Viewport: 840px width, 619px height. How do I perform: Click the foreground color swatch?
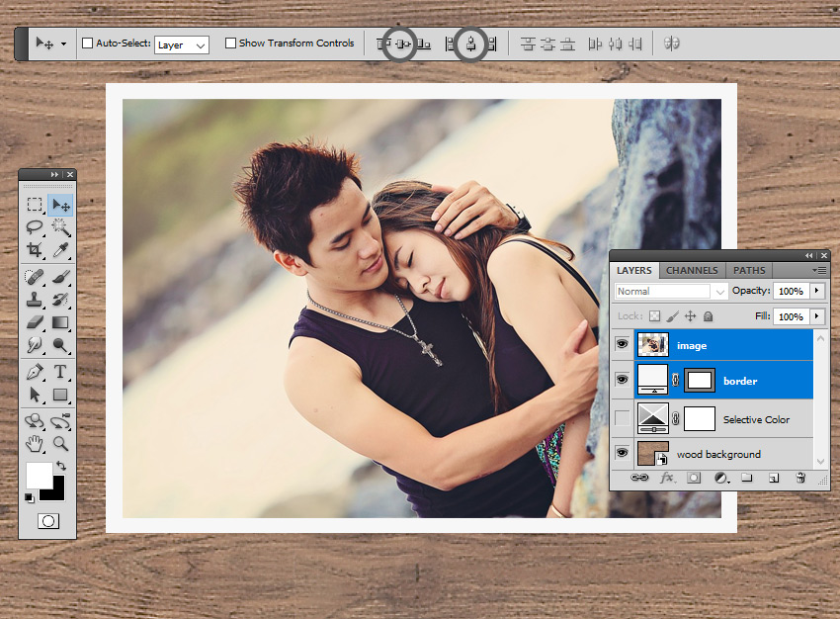pos(38,474)
